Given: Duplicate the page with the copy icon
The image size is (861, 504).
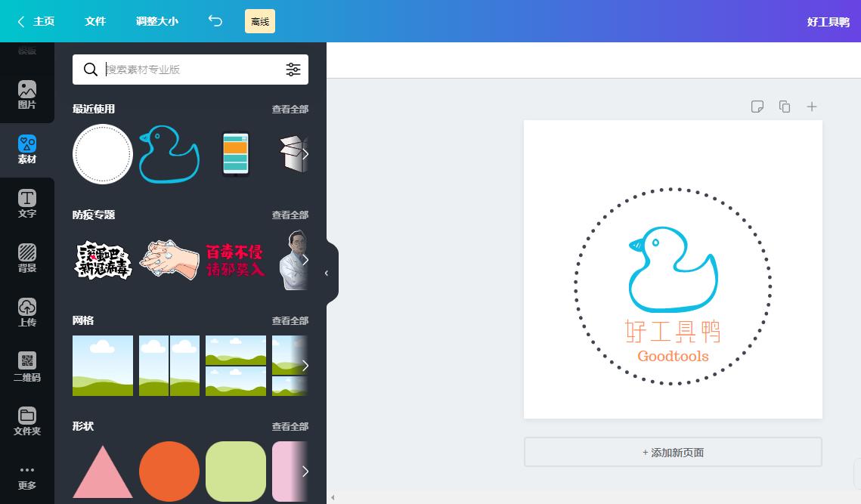Looking at the screenshot, I should pos(785,107).
